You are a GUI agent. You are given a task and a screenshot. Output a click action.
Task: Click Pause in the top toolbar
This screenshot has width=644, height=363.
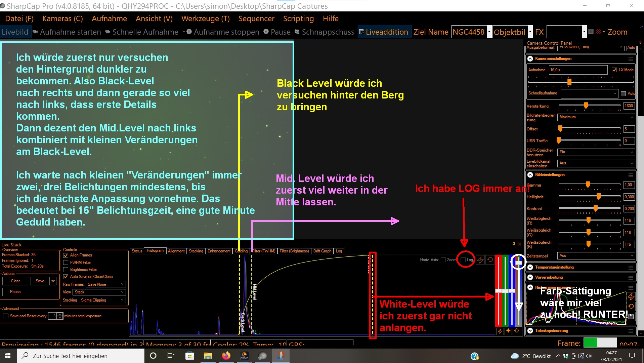(277, 32)
